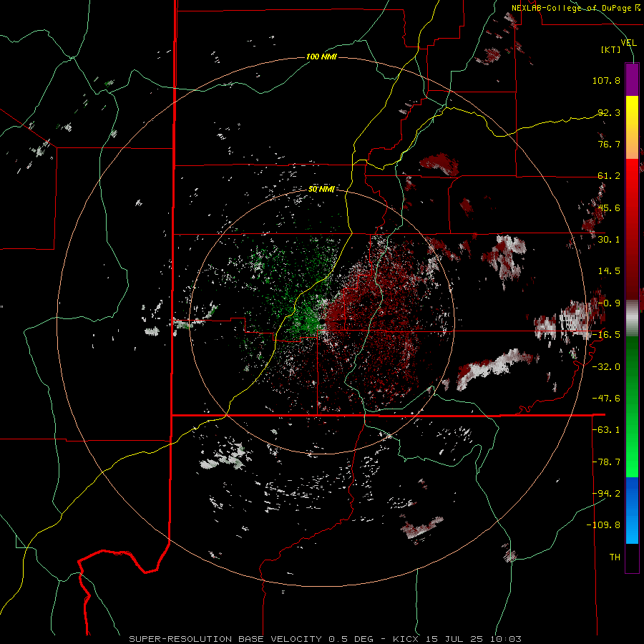Click the 100 NMI range ring label
The width and height of the screenshot is (644, 644).
point(321,57)
